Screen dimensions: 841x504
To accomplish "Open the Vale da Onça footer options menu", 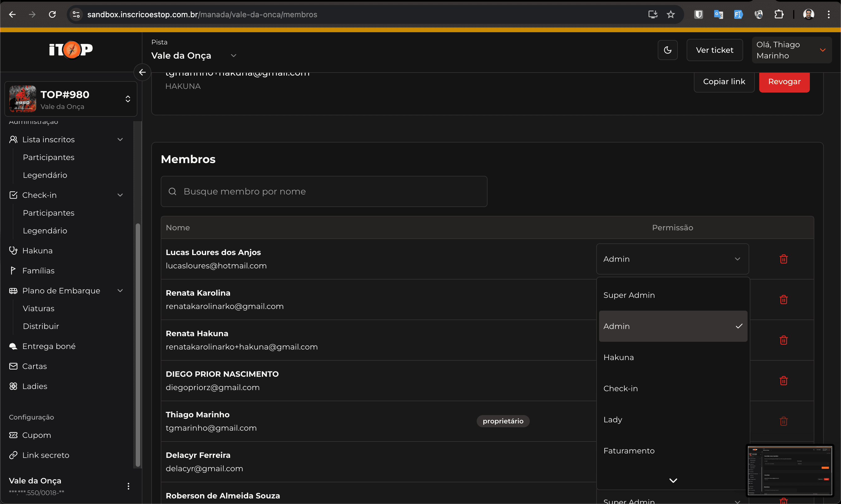I will 128,486.
